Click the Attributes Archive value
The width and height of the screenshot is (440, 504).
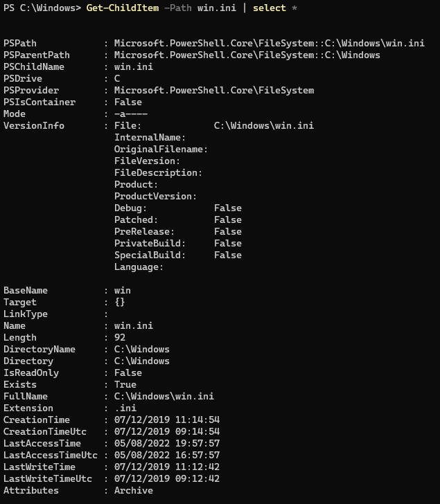click(134, 490)
